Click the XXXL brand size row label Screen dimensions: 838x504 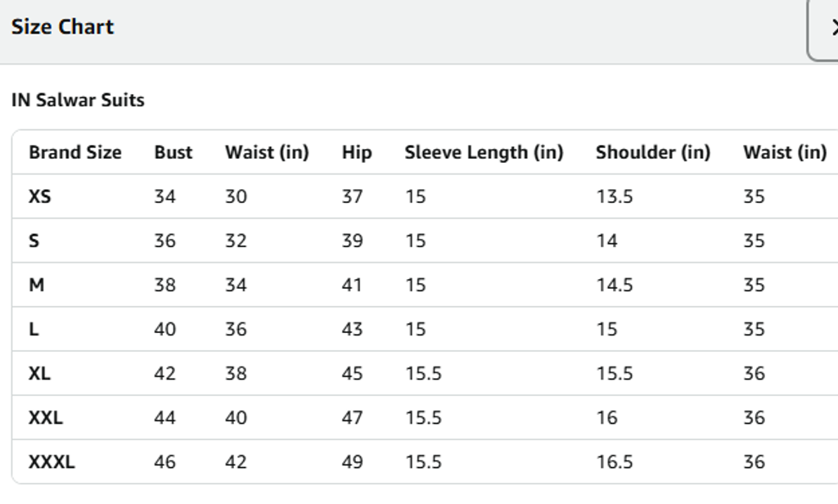click(52, 462)
